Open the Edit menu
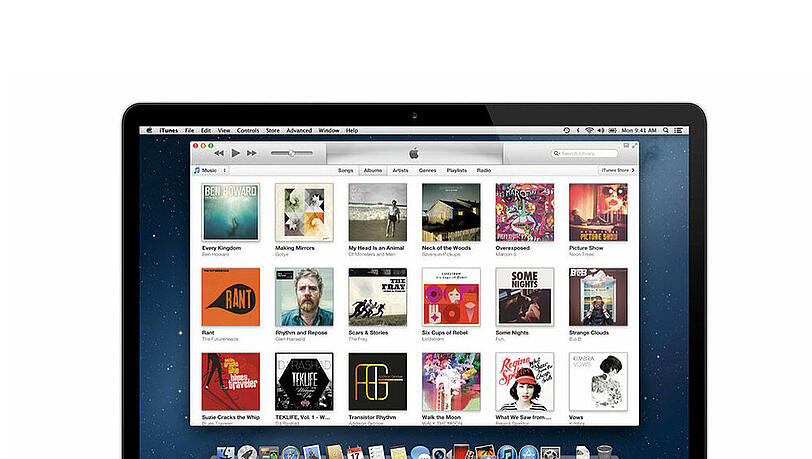 (206, 131)
